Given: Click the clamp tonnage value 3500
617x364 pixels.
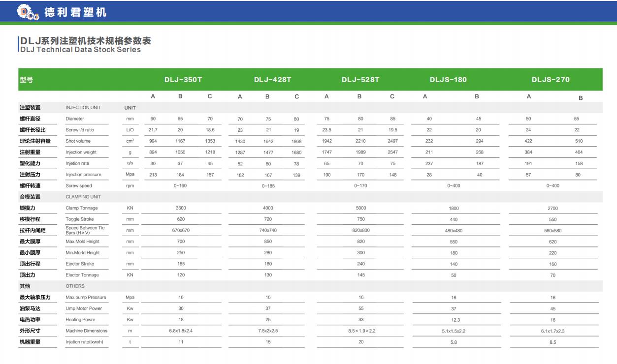Looking at the screenshot, I should 181,208.
